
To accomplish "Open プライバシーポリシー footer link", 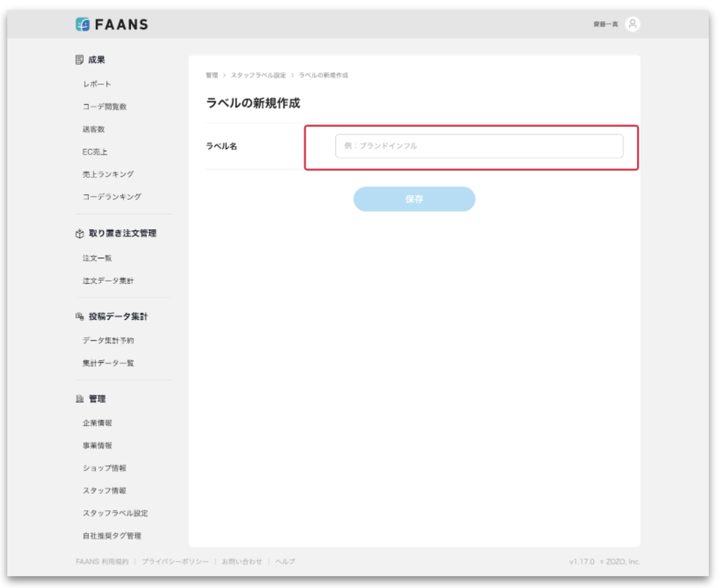I will coord(175,561).
